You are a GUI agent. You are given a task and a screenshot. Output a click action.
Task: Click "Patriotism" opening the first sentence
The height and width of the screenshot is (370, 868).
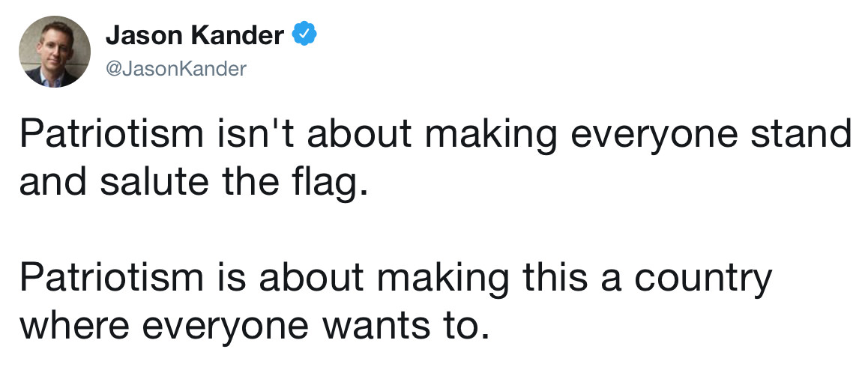[112, 133]
